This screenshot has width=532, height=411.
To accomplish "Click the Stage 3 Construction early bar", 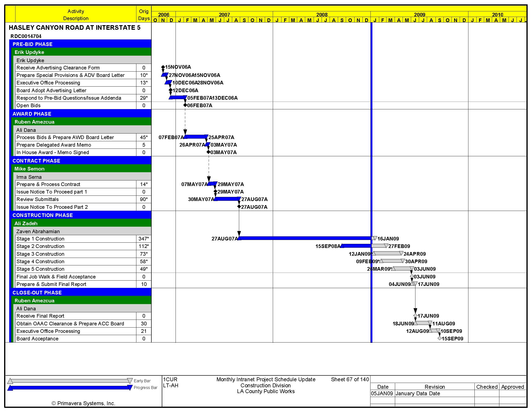I will pos(387,253).
